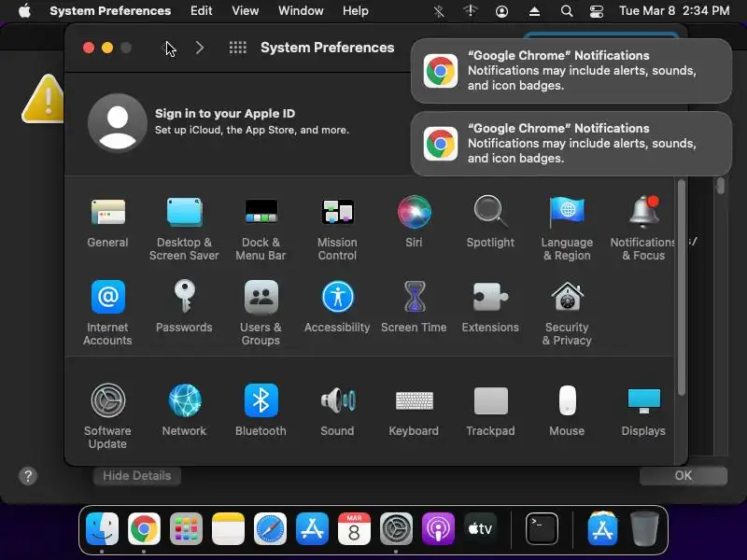The height and width of the screenshot is (560, 747).
Task: Open the Window menu
Action: [301, 10]
